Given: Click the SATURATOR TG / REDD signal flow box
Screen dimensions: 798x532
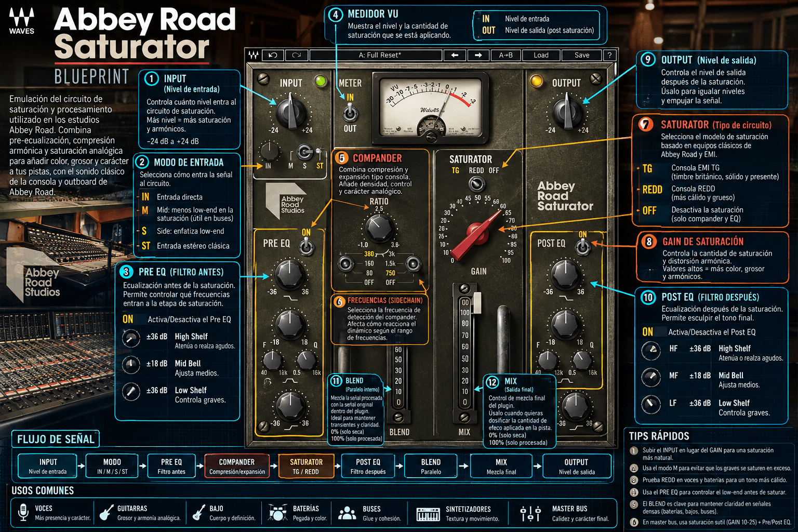Looking at the screenshot, I should point(306,466).
